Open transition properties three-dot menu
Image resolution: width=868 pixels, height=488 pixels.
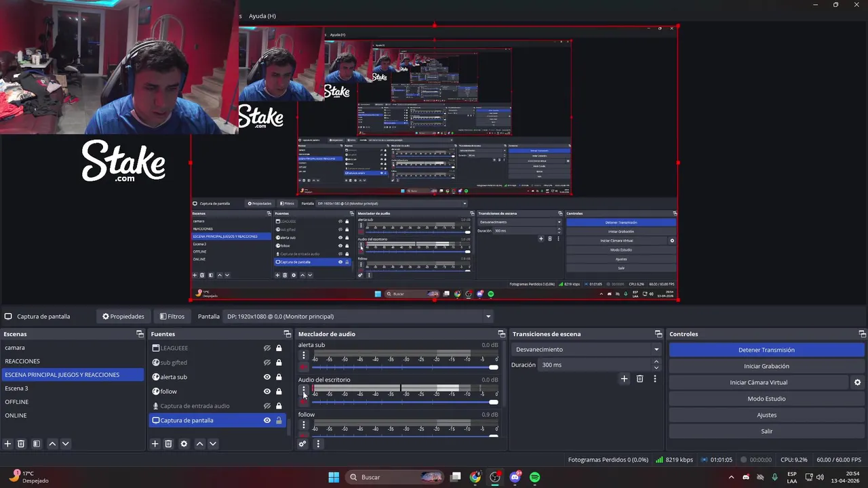click(x=654, y=379)
